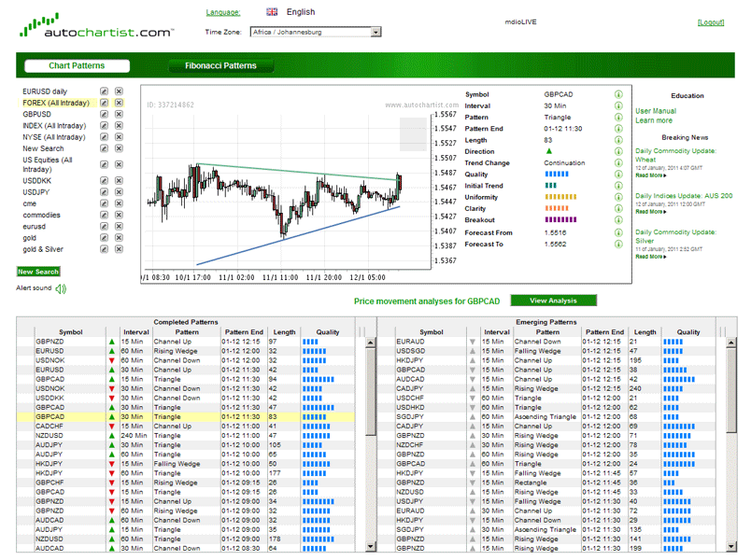Open info icon for Symbol row

[618, 94]
